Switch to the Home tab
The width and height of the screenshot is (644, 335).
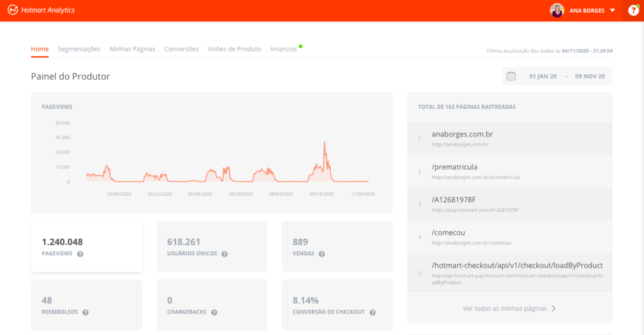40,49
